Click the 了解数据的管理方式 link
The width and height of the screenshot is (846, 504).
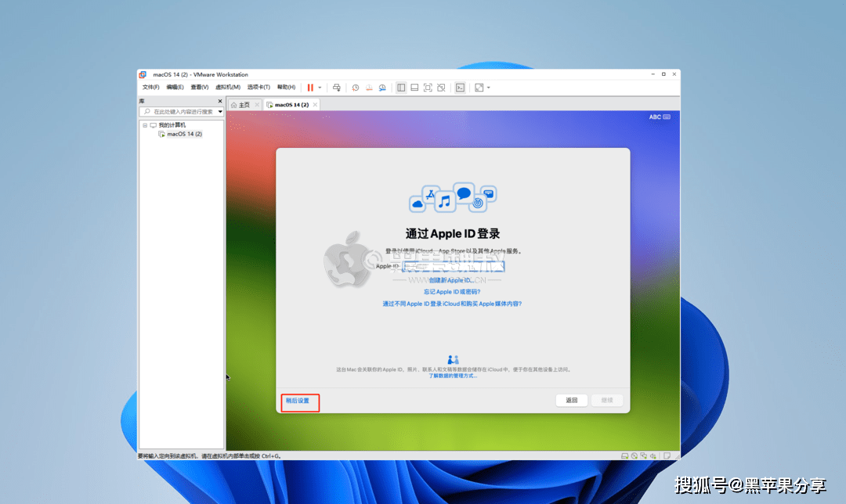pos(453,376)
